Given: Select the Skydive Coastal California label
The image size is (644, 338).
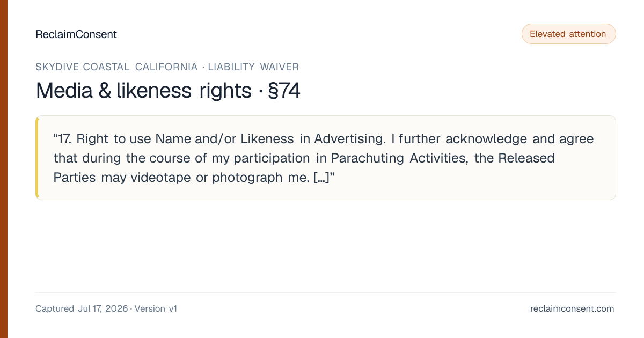Looking at the screenshot, I should click(116, 67).
